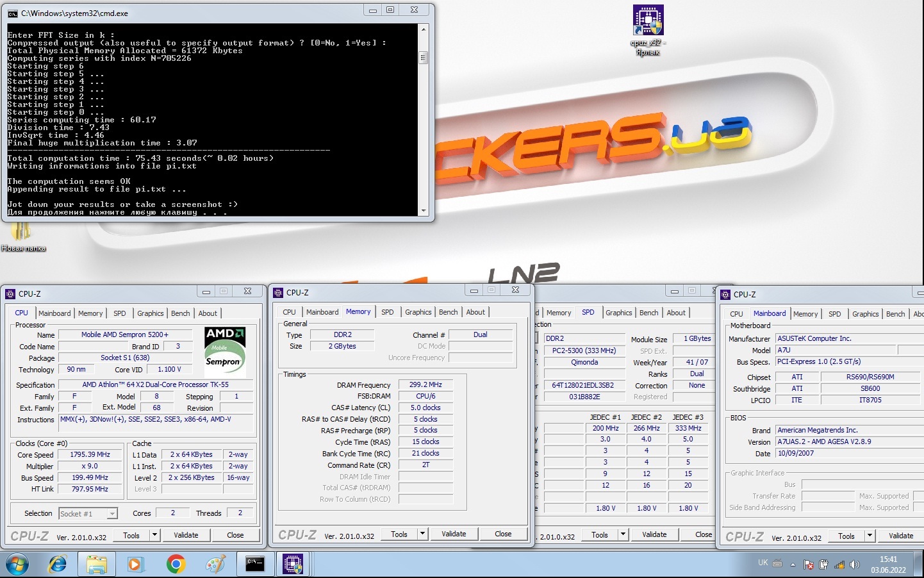Open the volume speaker tray icon
This screenshot has width=924, height=578.
854,565
